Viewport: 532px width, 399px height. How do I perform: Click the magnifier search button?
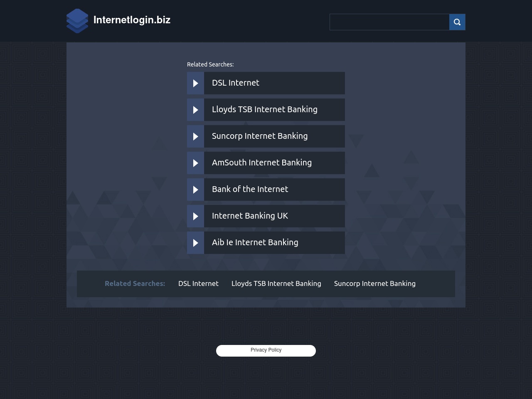click(x=457, y=22)
